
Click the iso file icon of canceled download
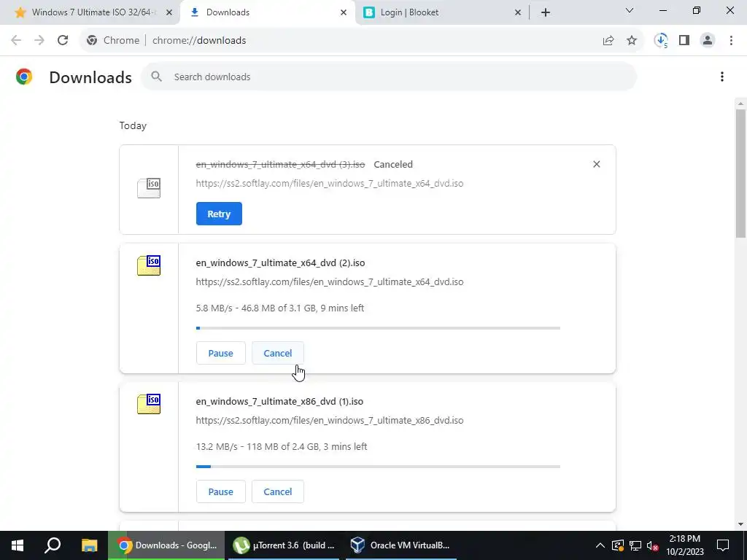pos(149,187)
